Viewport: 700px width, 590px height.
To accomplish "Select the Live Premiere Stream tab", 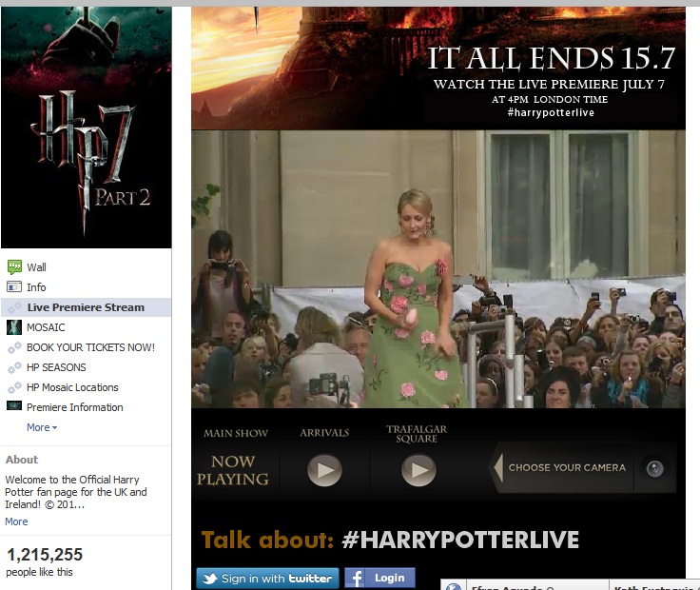I will click(x=86, y=307).
